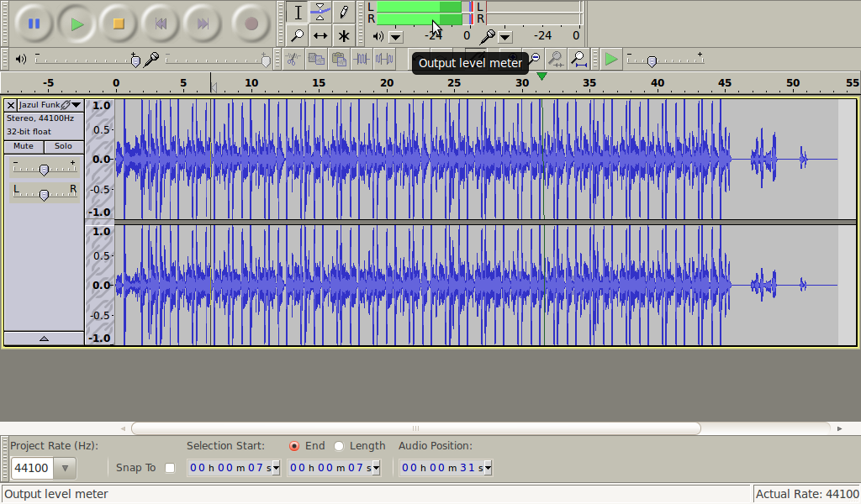Select the Zoom magnifier tool
861x504 pixels.
297,35
